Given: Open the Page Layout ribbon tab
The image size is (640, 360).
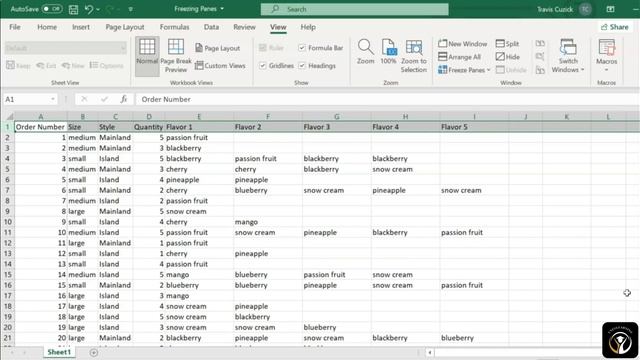Looking at the screenshot, I should (124, 27).
